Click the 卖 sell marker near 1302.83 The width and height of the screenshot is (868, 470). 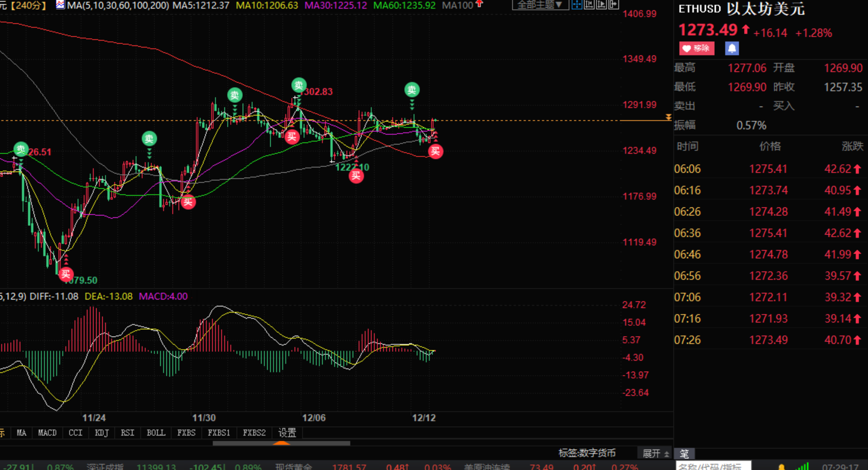pyautogui.click(x=299, y=85)
